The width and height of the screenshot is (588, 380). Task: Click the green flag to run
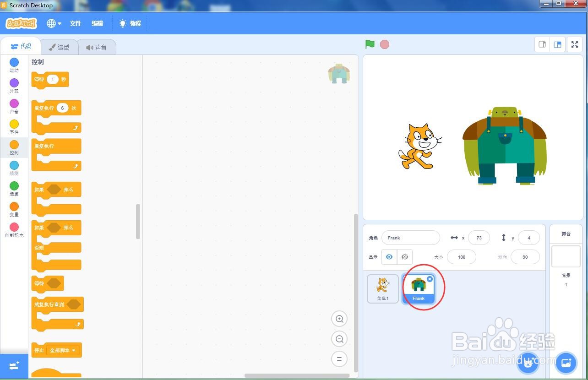[370, 44]
